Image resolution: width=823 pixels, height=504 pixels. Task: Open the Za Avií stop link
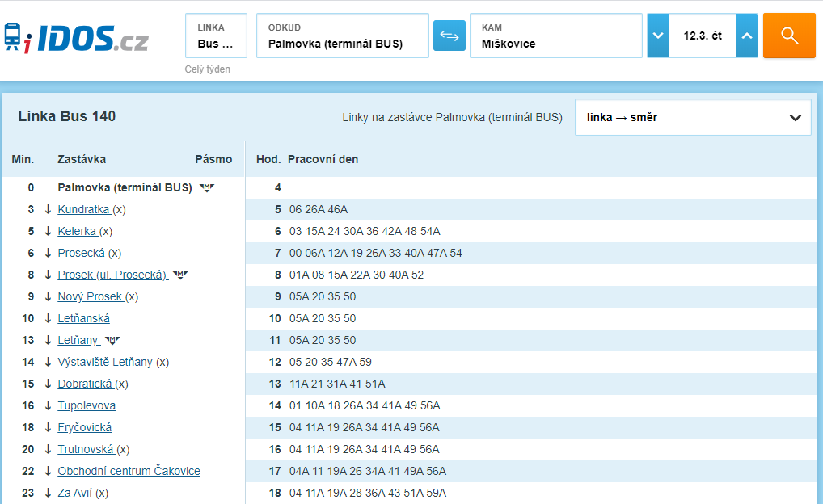coord(75,493)
